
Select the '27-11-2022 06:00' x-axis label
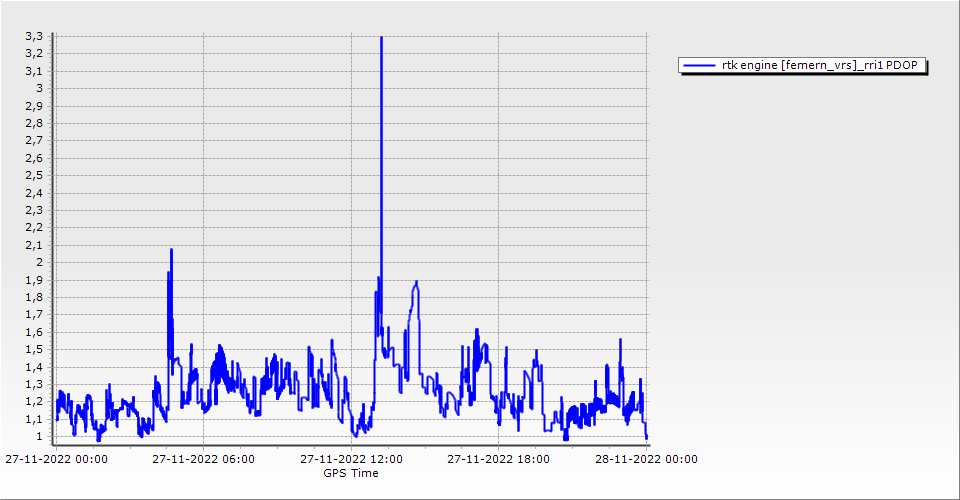203,459
